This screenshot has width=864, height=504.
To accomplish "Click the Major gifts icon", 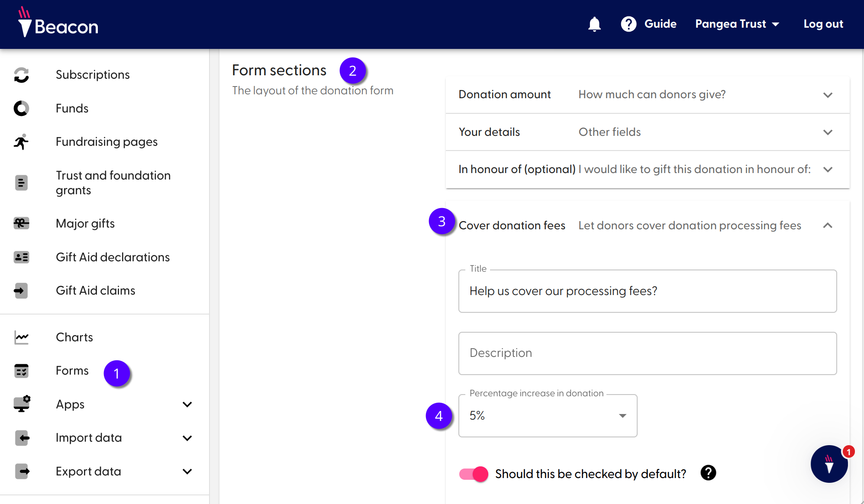I will tap(21, 223).
